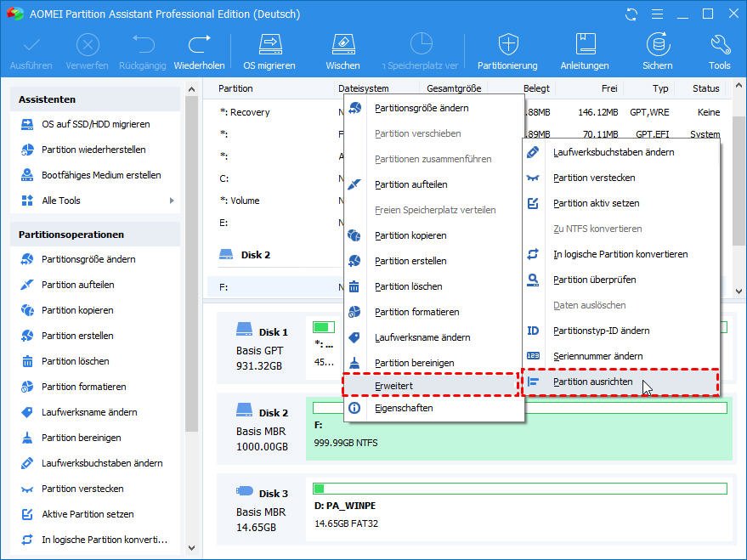Click the Disk 2 drive icon in disk map

click(x=245, y=410)
